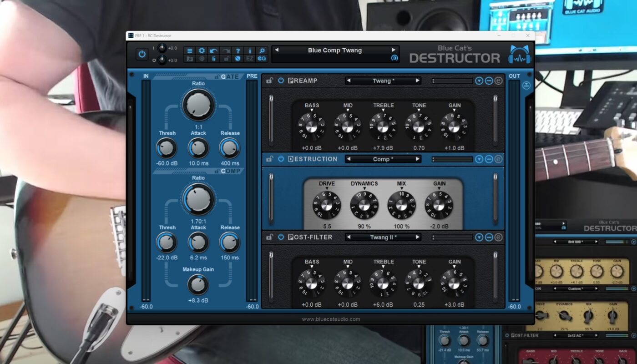
Task: Toggle the Post-Filter section lock icon
Action: click(270, 238)
